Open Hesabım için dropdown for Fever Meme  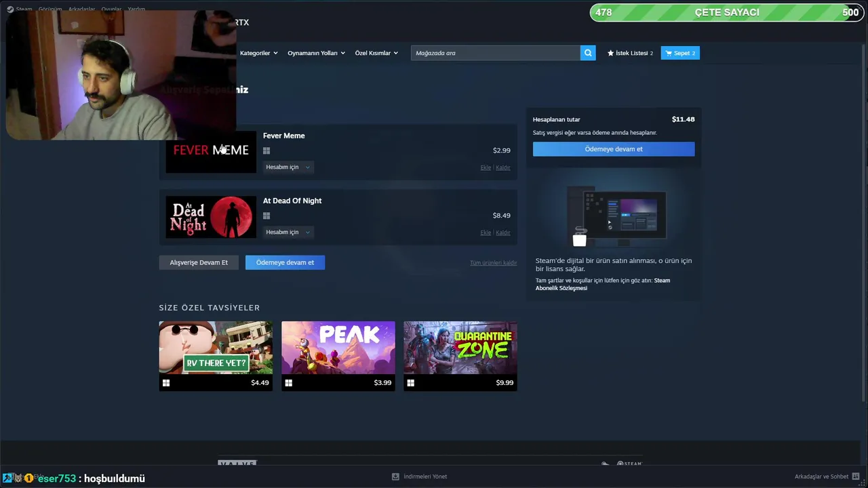click(x=288, y=167)
